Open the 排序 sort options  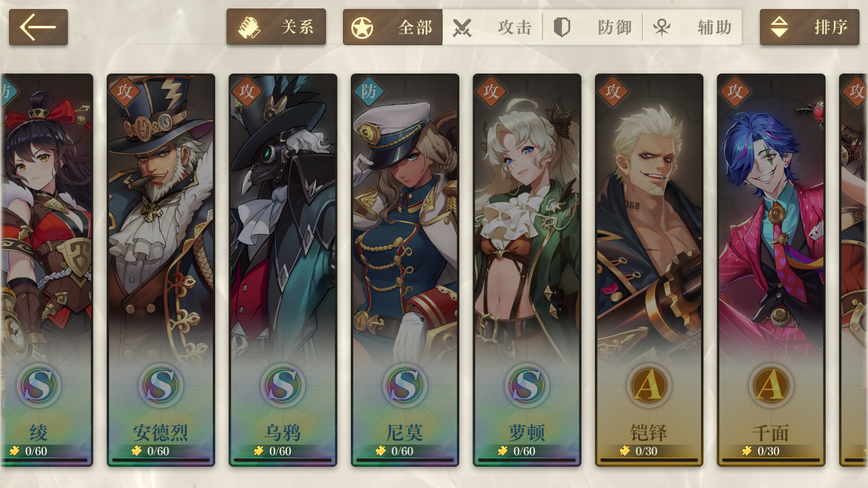point(810,27)
